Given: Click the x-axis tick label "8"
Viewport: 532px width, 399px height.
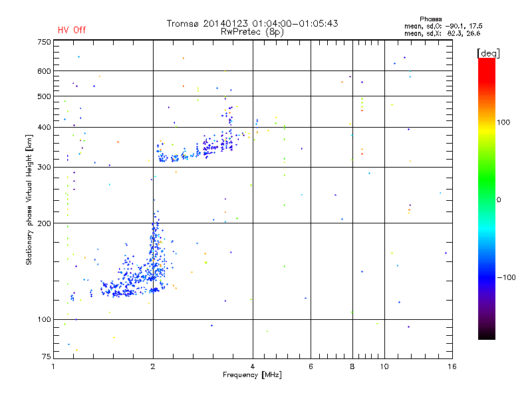Looking at the screenshot, I should (x=352, y=366).
